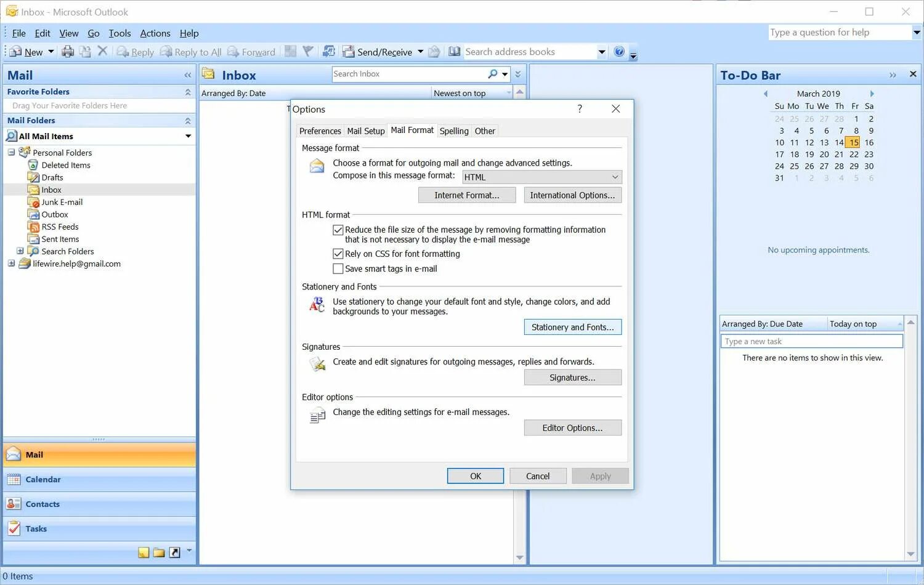Switch to the Mail Setup tab
This screenshot has height=585, width=924.
click(x=366, y=131)
